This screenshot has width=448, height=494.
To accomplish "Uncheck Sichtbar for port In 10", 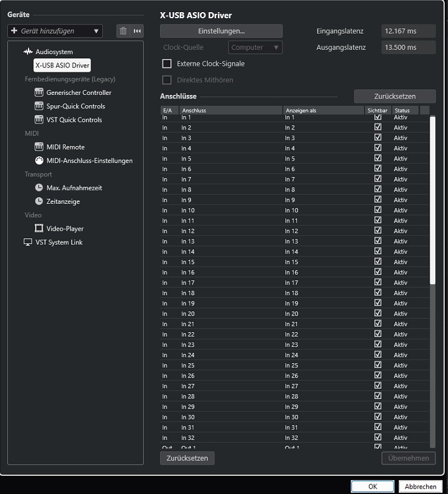I will pyautogui.click(x=377, y=209).
